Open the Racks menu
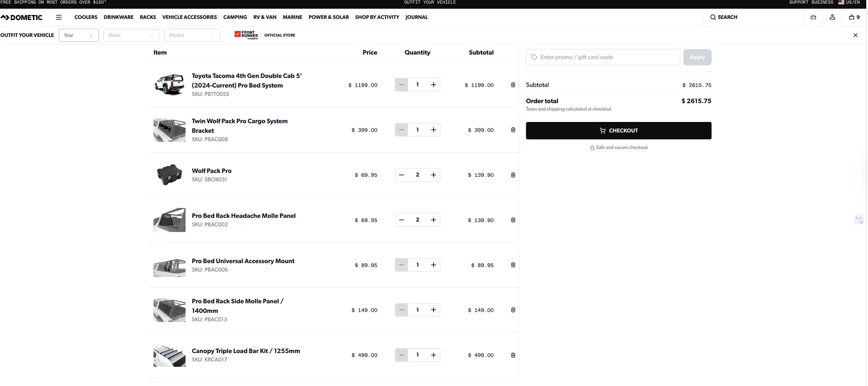The image size is (868, 386). pos(148,17)
